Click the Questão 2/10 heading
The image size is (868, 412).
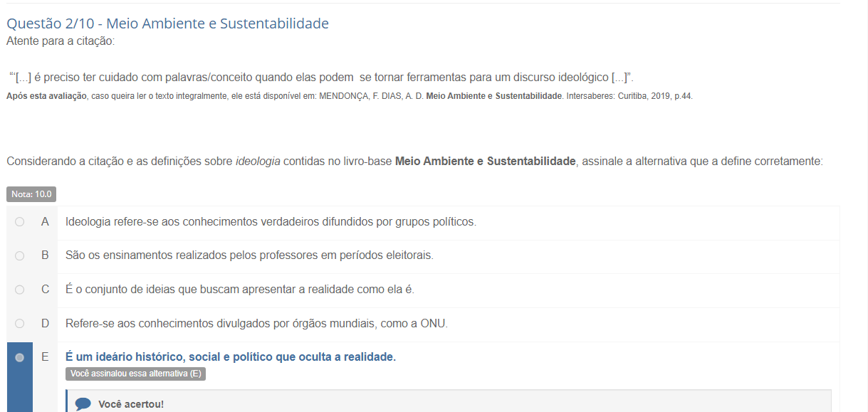pos(167,23)
